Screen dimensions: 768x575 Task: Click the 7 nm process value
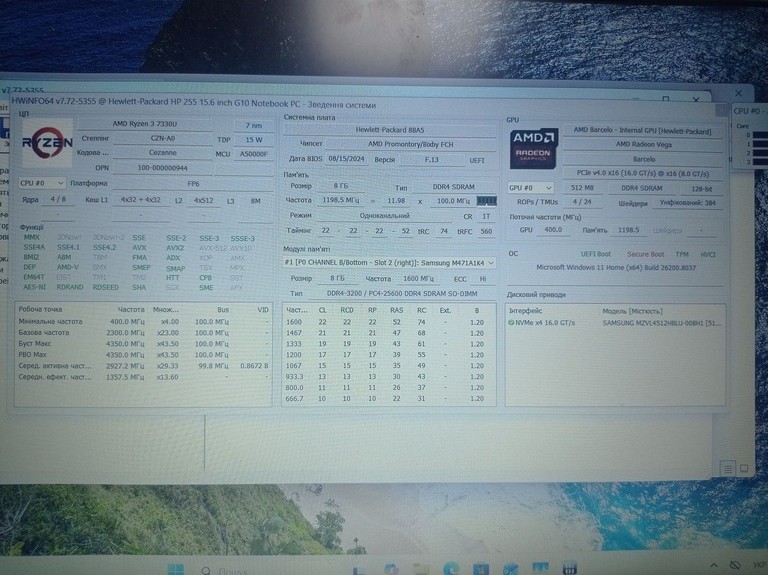pos(254,125)
